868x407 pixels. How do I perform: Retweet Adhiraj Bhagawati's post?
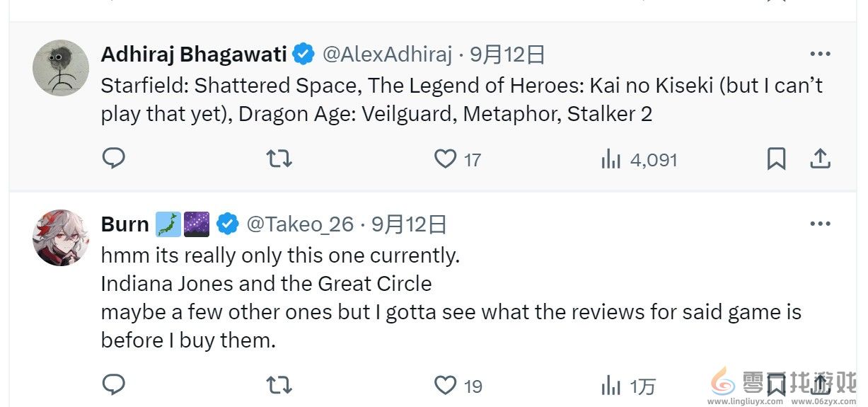[x=279, y=159]
